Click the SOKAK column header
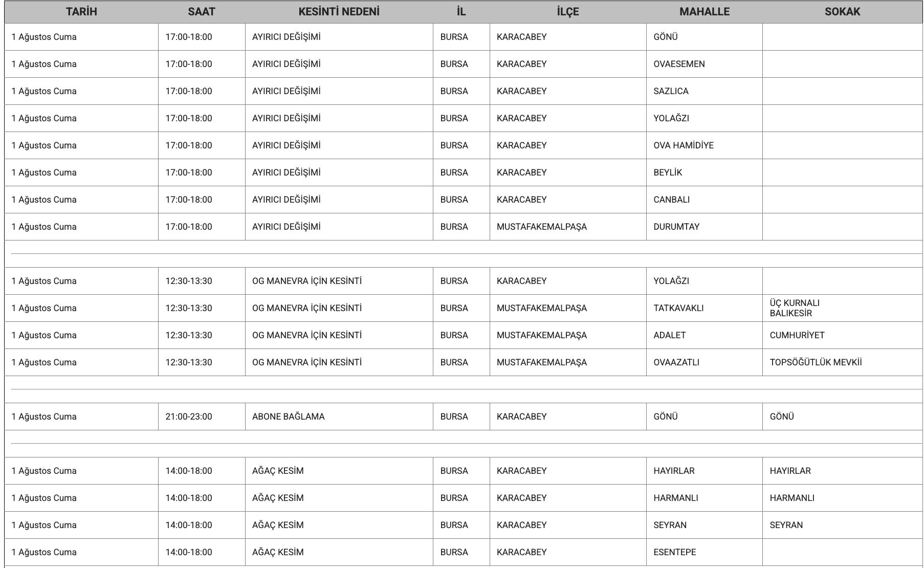This screenshot has width=924, height=568. click(x=842, y=12)
